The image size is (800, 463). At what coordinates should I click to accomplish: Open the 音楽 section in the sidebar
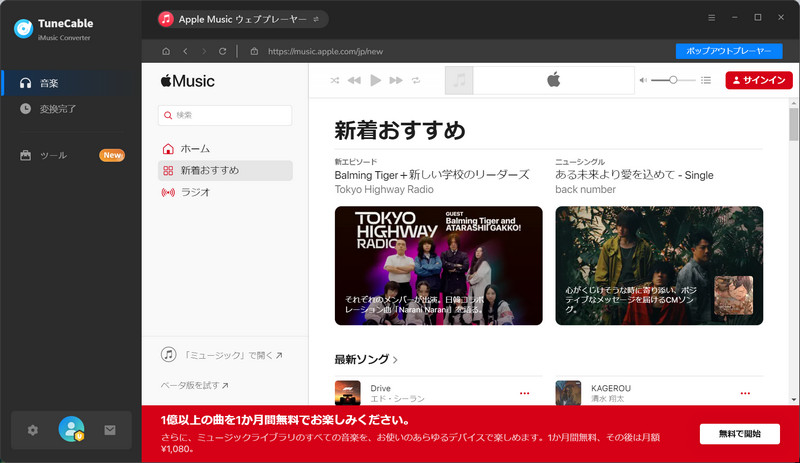pos(71,83)
